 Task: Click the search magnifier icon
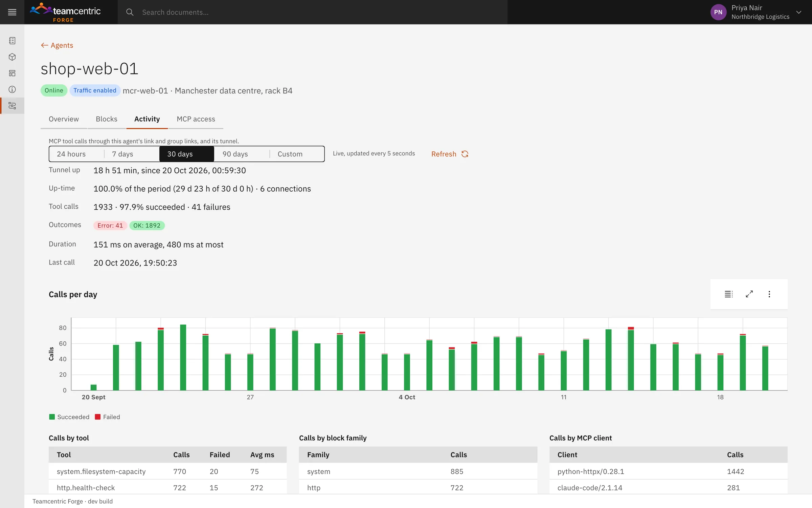click(130, 12)
